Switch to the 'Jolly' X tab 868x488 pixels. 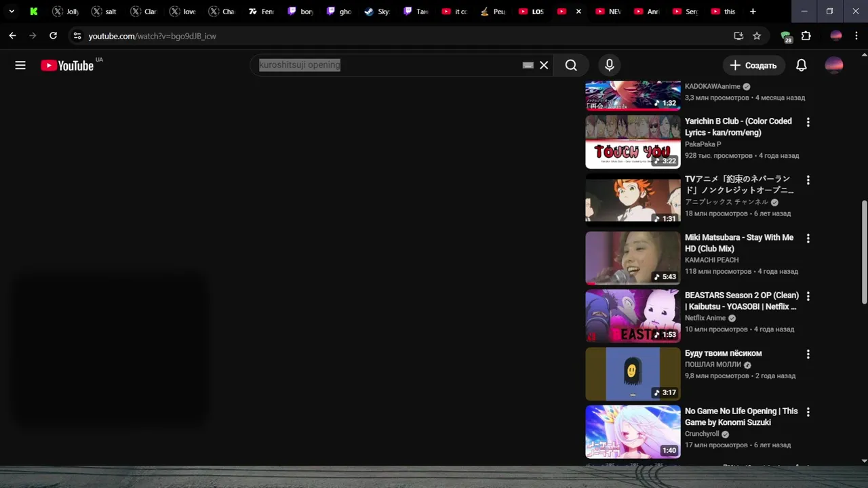[66, 12]
